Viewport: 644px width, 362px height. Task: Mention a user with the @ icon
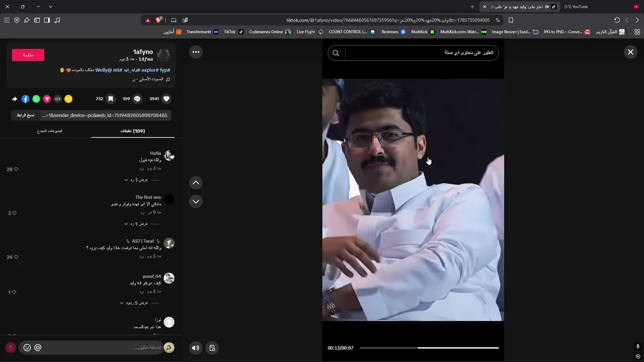tap(38, 347)
